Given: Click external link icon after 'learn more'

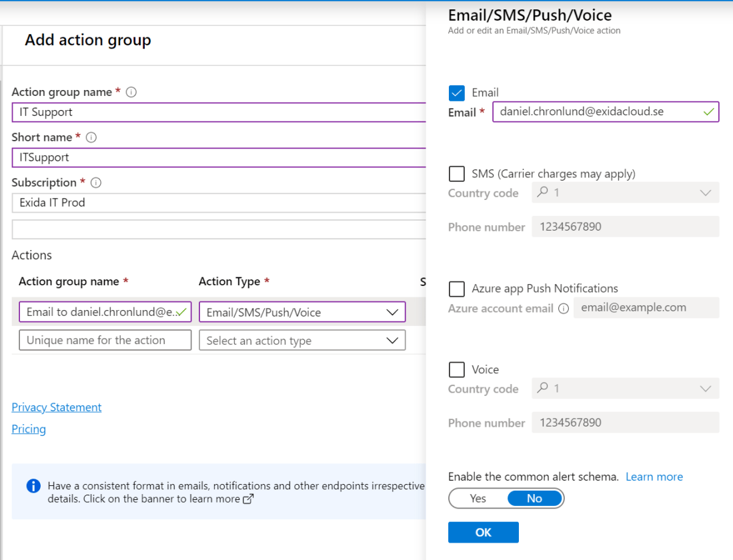Looking at the screenshot, I should click(248, 499).
